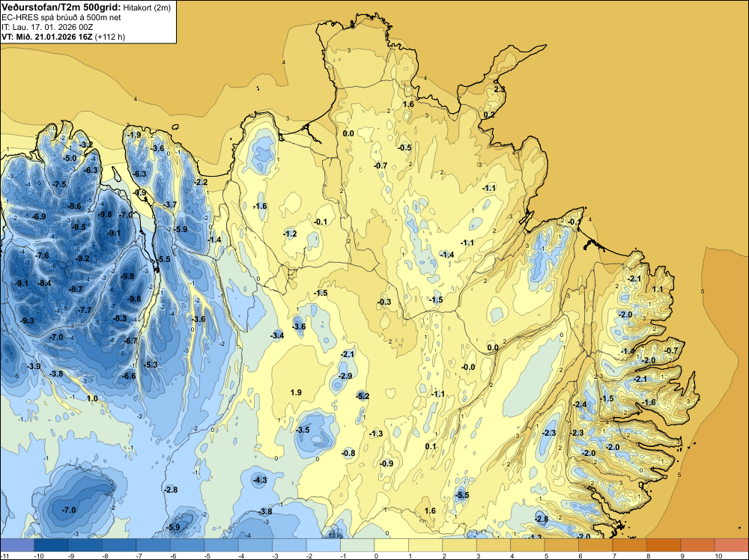This screenshot has height=560, width=749.
Task: Click the 'IT: Lau. 17. 01. 2026 00Z' line
Action: [46, 27]
